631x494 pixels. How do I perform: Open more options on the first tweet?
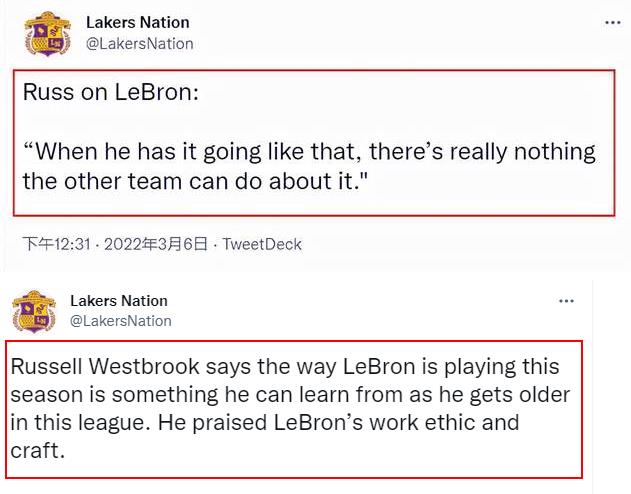[612, 22]
